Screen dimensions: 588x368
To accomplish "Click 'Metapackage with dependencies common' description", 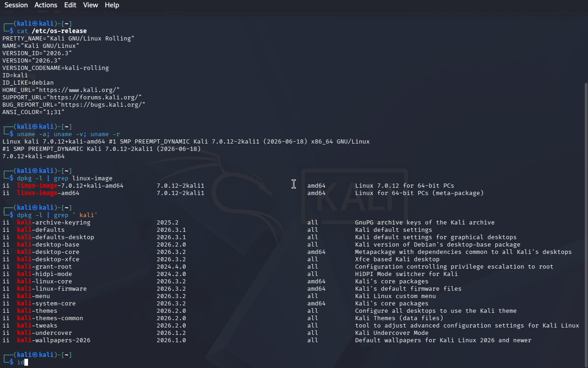I will click(464, 252).
